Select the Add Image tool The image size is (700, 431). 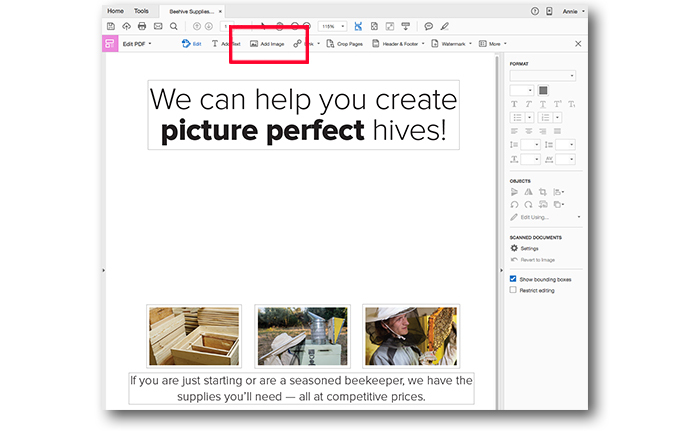[x=267, y=44]
